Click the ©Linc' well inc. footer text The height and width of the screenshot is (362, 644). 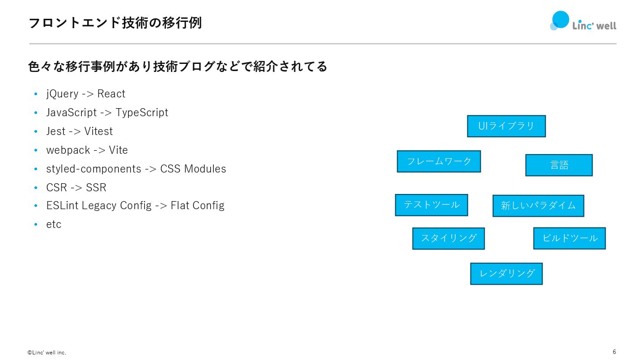point(47,353)
